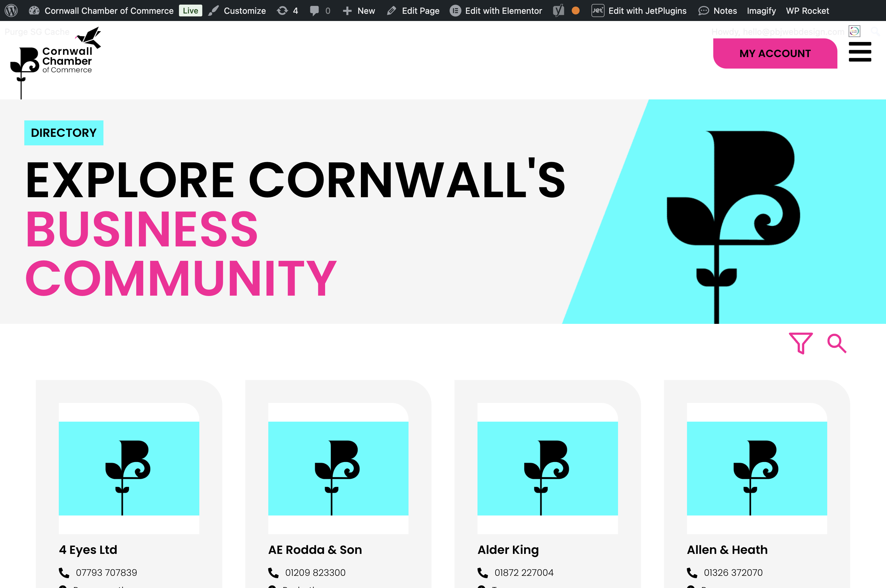Open the WordPress logo menu
The height and width of the screenshot is (588, 886).
(x=11, y=10)
